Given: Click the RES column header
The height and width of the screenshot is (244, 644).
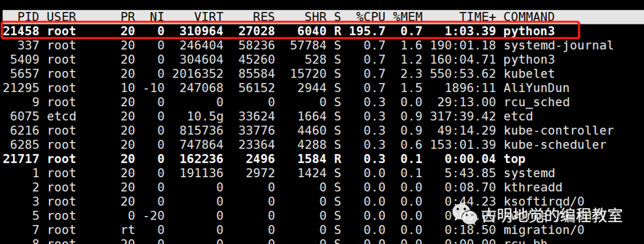Looking at the screenshot, I should click(x=264, y=17).
